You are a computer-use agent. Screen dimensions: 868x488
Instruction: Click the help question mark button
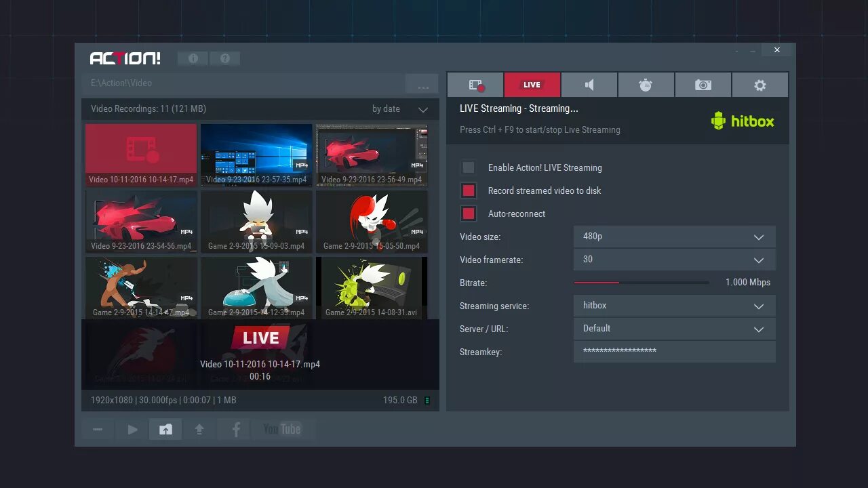pyautogui.click(x=225, y=58)
